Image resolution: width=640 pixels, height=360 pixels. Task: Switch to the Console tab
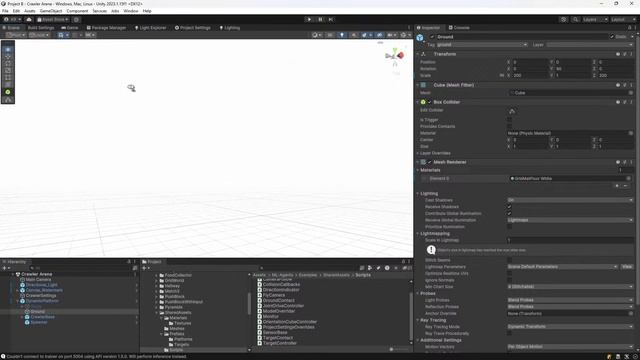[x=459, y=28]
